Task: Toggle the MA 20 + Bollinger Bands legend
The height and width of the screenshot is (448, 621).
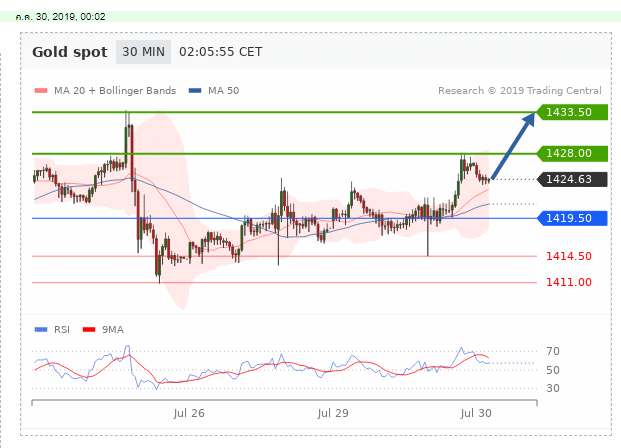Action: (105, 91)
